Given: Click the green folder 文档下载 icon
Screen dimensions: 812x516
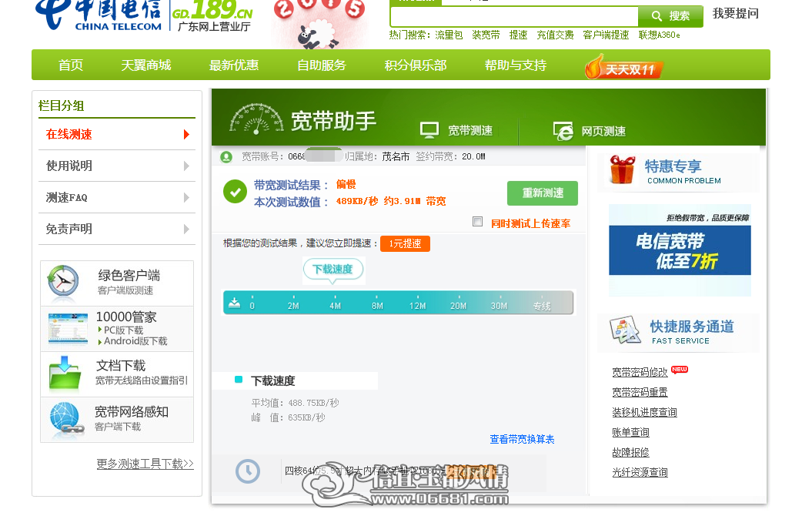Looking at the screenshot, I should pyautogui.click(x=65, y=373).
